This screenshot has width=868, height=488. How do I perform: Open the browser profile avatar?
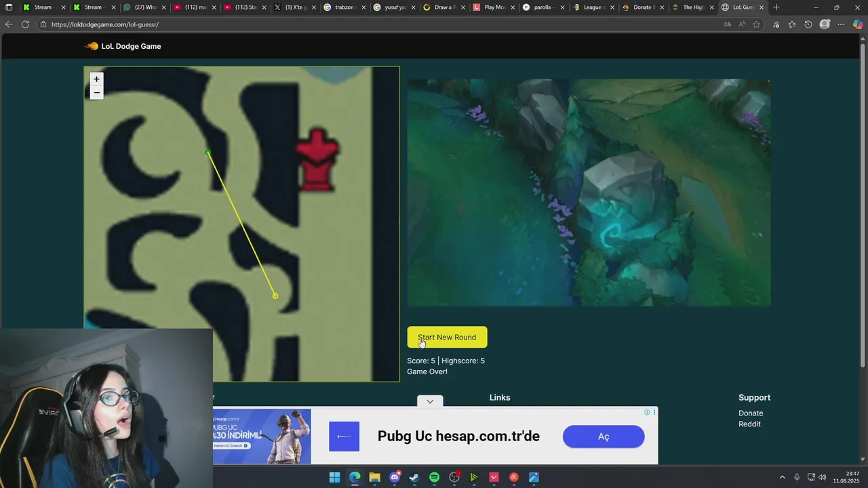pos(825,24)
